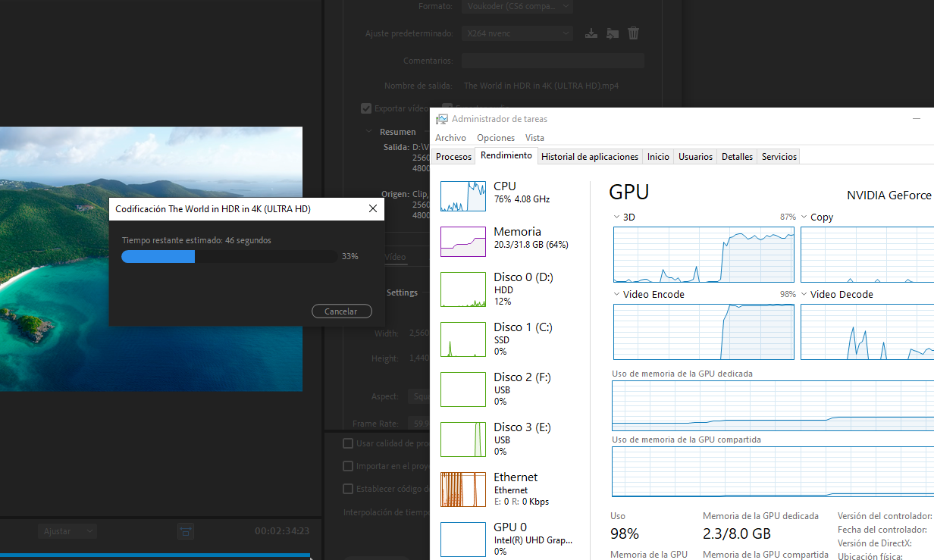Click the aspect ratio correction icon
The height and width of the screenshot is (560, 934).
coord(186,531)
